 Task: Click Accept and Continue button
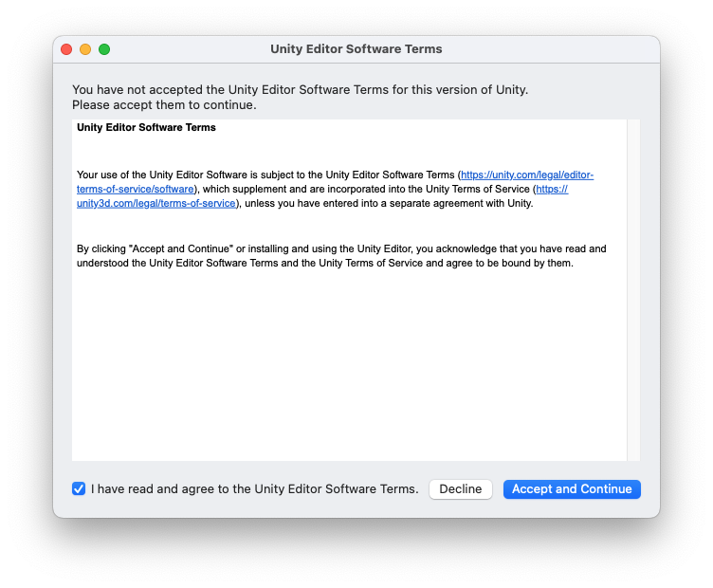click(572, 488)
